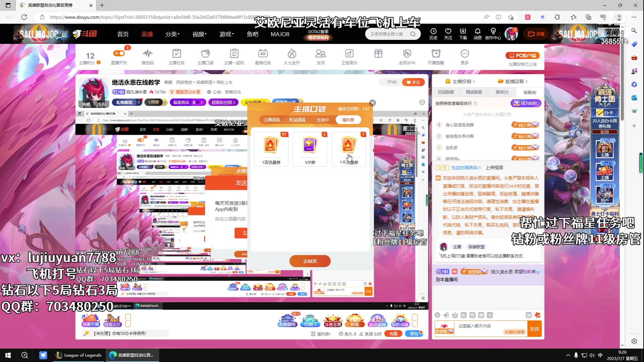This screenshot has height=362, width=644.
Task: Open 下载 download icon in header
Action: click(463, 34)
